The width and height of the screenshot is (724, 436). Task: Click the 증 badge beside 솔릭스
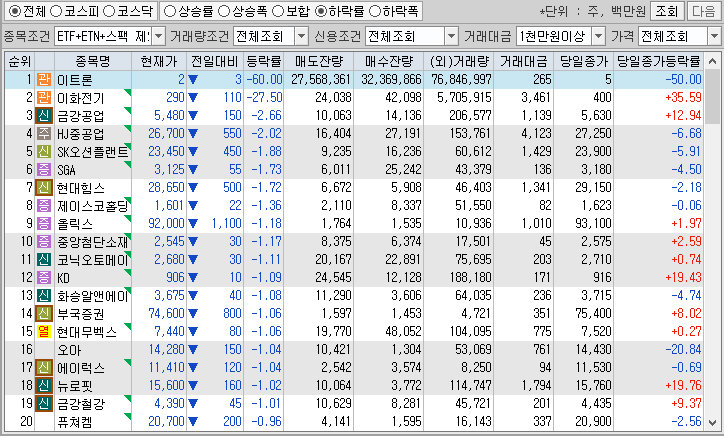pos(44,224)
